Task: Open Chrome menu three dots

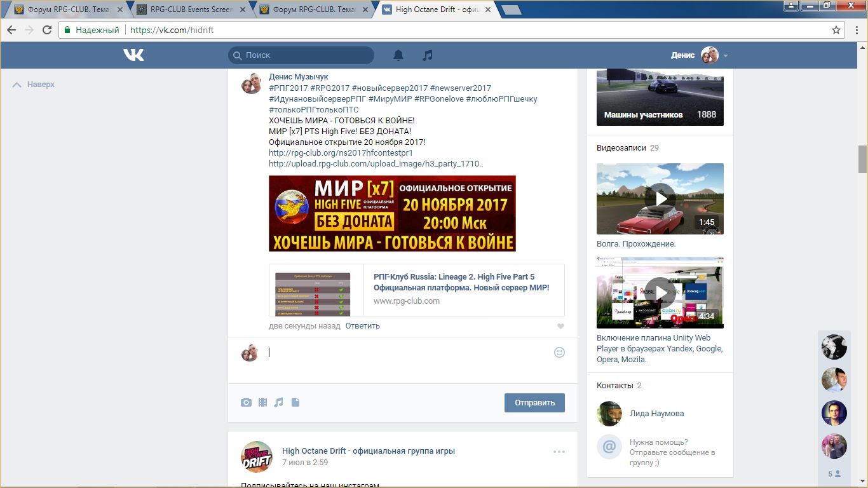Action: coord(856,30)
